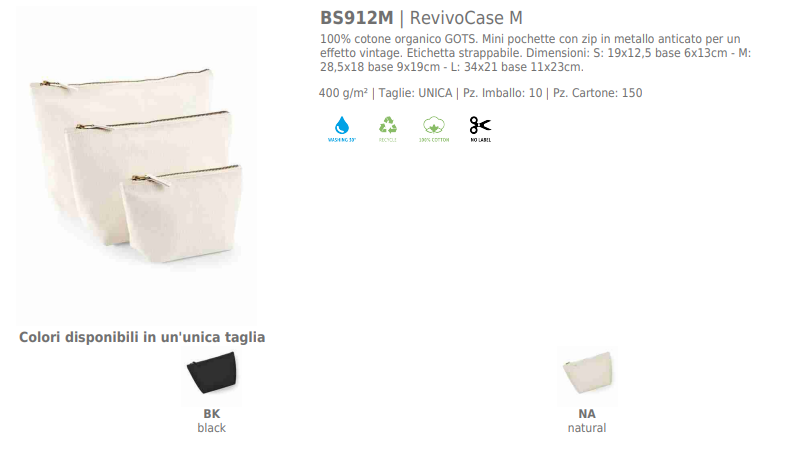Click the product description paragraph text
This screenshot has width=788, height=472.
pyautogui.click(x=536, y=53)
